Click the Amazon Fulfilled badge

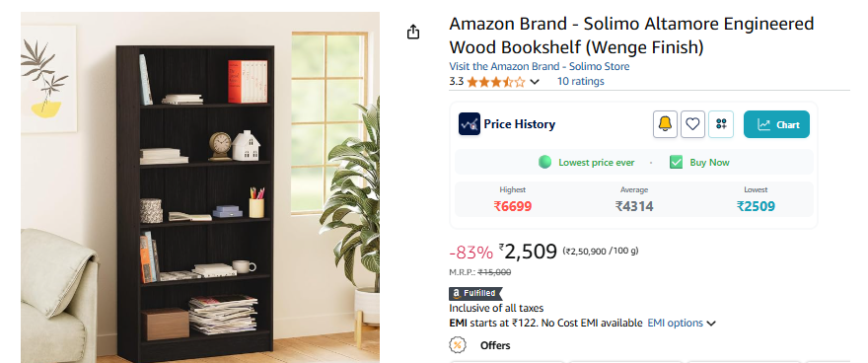coord(475,293)
